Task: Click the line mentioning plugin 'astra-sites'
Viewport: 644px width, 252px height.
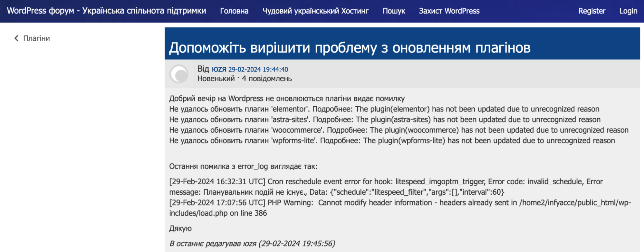Action: (x=385, y=120)
